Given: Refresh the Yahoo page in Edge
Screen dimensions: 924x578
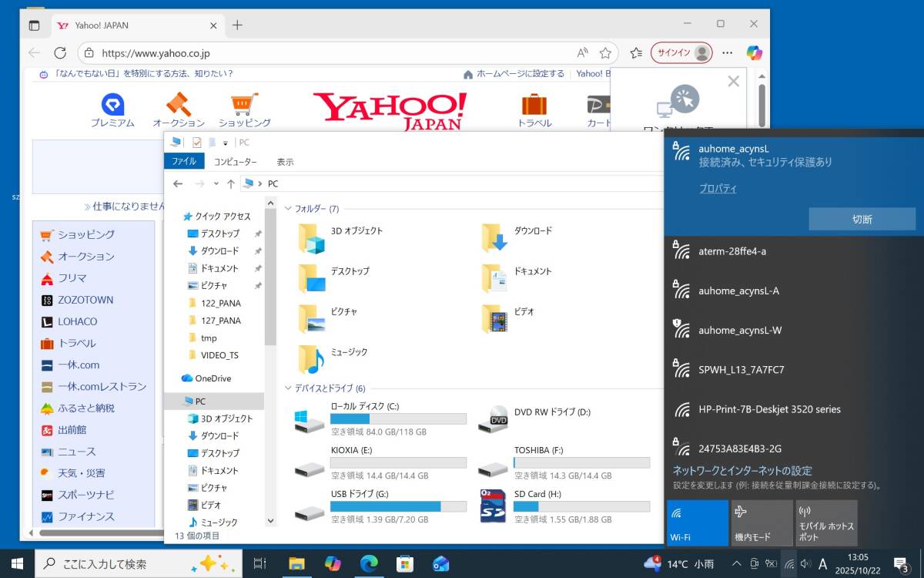Looking at the screenshot, I should (x=60, y=53).
